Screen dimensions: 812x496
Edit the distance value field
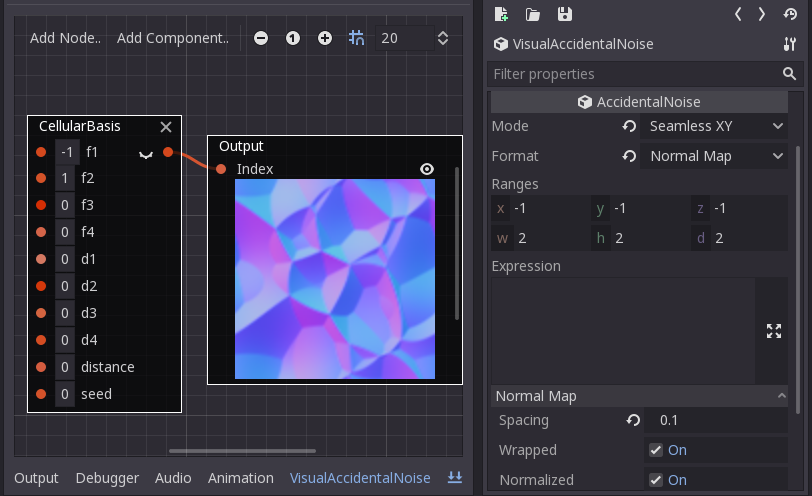pyautogui.click(x=65, y=367)
